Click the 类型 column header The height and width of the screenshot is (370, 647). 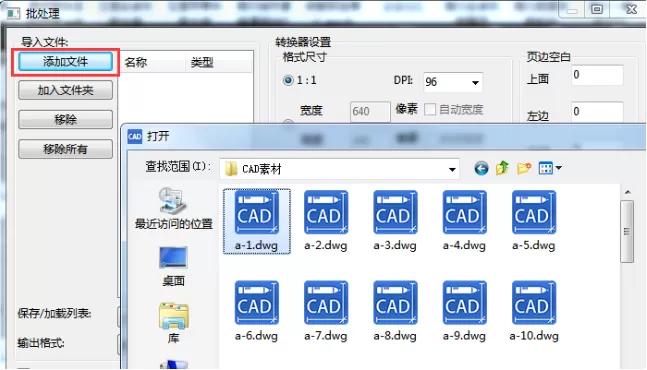pos(219,63)
